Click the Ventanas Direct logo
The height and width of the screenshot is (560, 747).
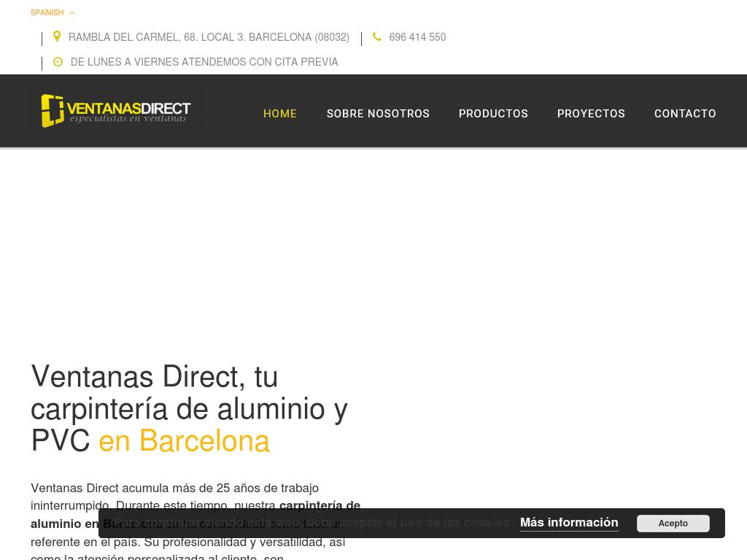[x=116, y=111]
